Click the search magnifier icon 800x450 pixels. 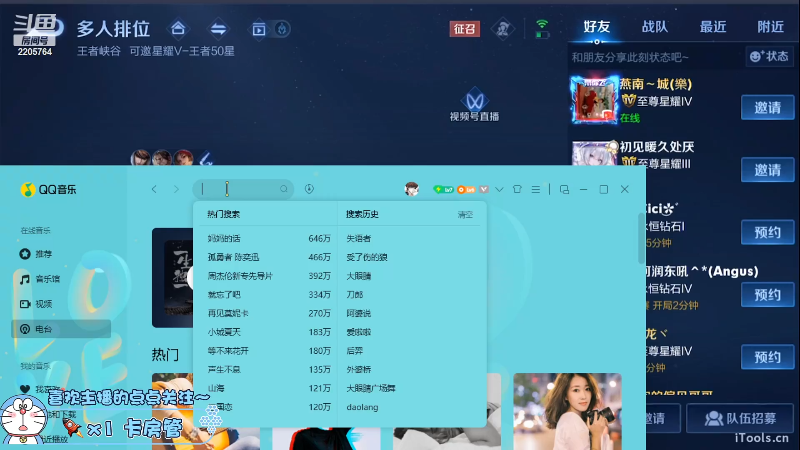click(x=284, y=189)
